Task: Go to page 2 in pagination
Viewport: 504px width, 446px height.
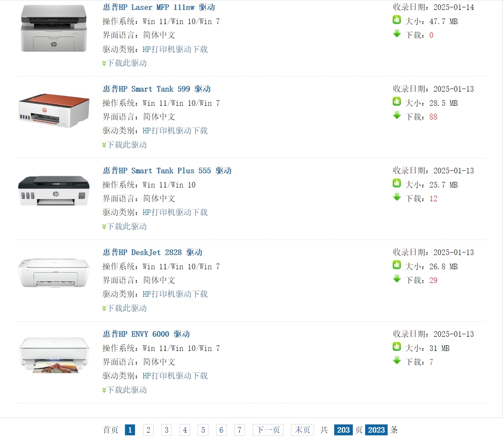Action: (x=148, y=430)
